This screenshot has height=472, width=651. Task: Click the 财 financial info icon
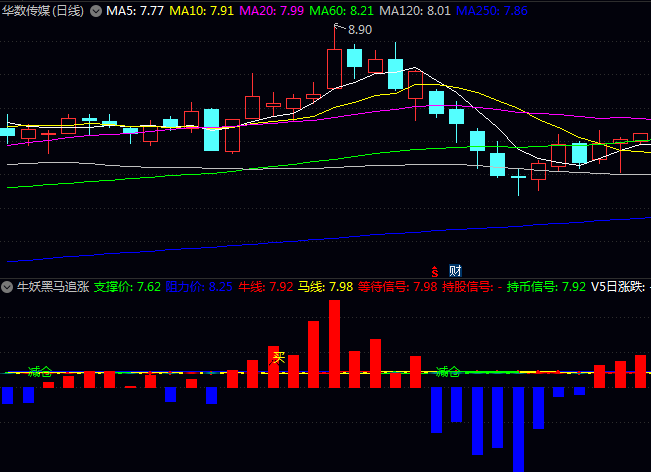coord(455,271)
